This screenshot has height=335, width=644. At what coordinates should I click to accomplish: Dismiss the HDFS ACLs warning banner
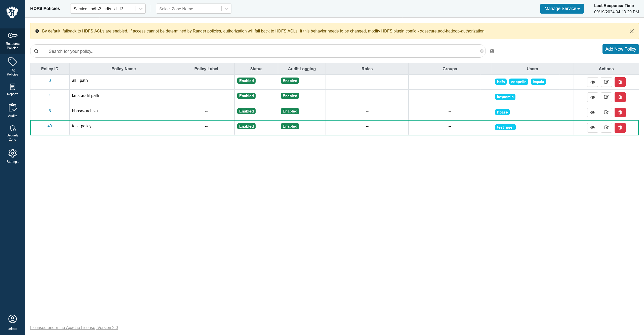click(x=631, y=31)
